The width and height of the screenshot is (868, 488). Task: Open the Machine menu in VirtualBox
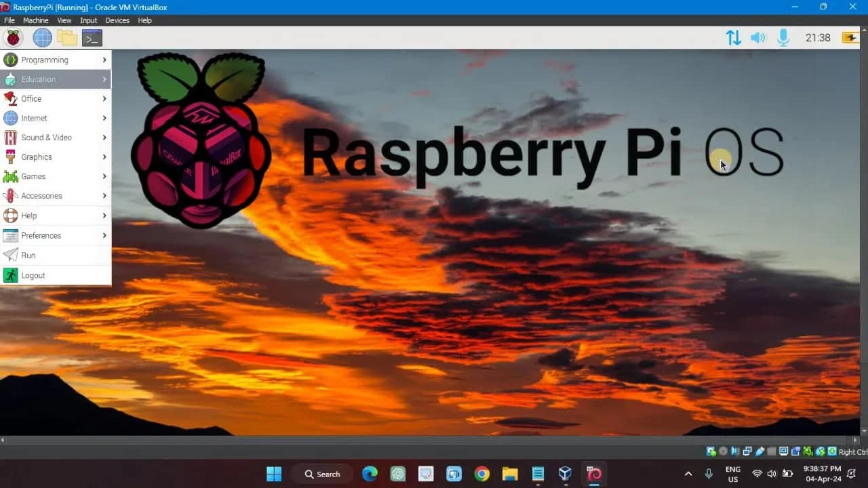click(x=35, y=20)
